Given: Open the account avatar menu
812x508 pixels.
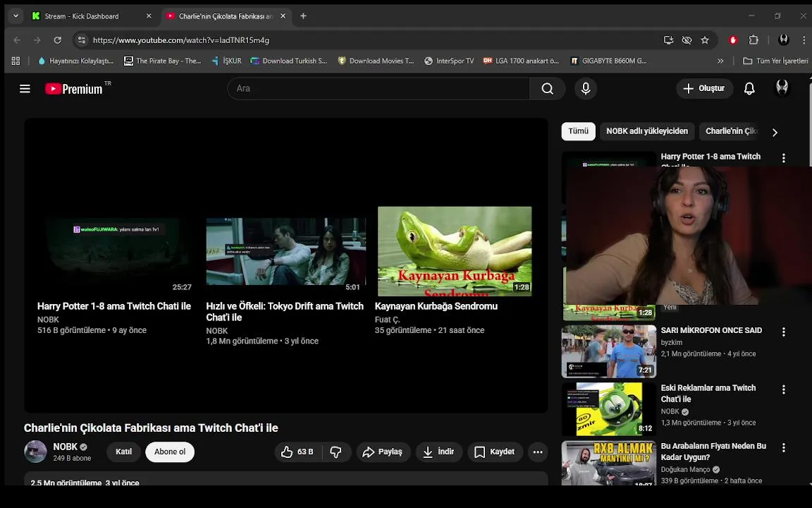Looking at the screenshot, I should click(782, 88).
